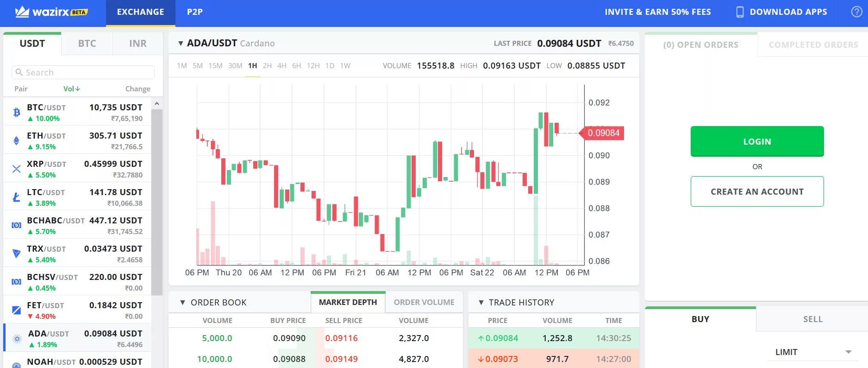Open the Completed Orders tab

tap(813, 45)
